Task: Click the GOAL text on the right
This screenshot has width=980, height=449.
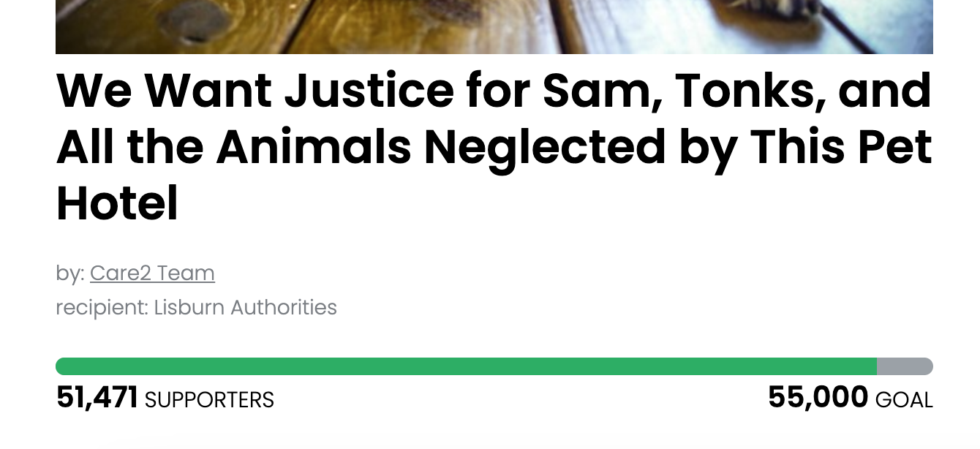Action: (905, 401)
